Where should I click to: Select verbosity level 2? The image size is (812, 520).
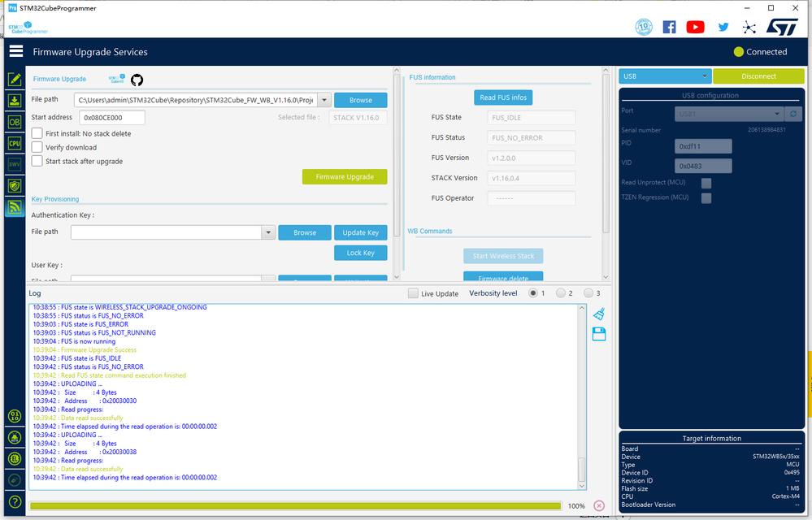point(561,292)
